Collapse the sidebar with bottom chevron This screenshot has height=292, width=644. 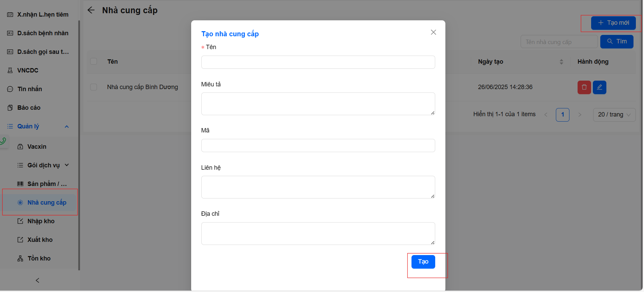pyautogui.click(x=38, y=280)
